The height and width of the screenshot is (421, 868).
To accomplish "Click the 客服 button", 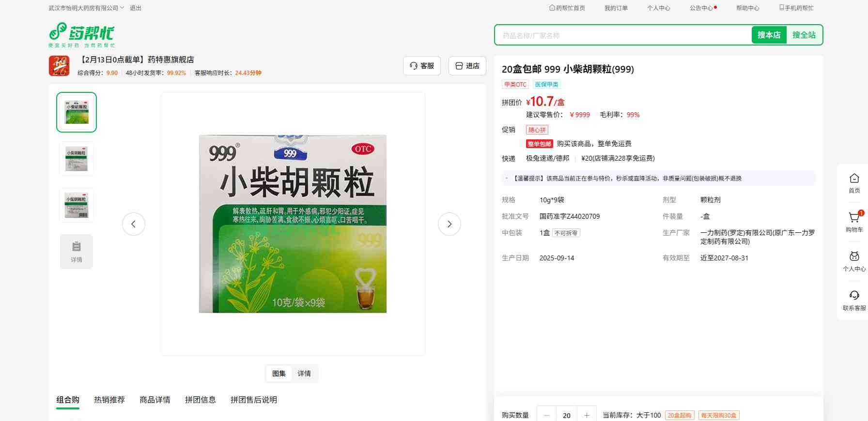I will pos(422,66).
